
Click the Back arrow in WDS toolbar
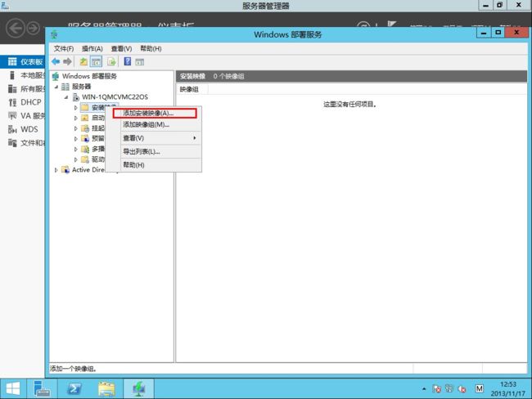[x=56, y=61]
